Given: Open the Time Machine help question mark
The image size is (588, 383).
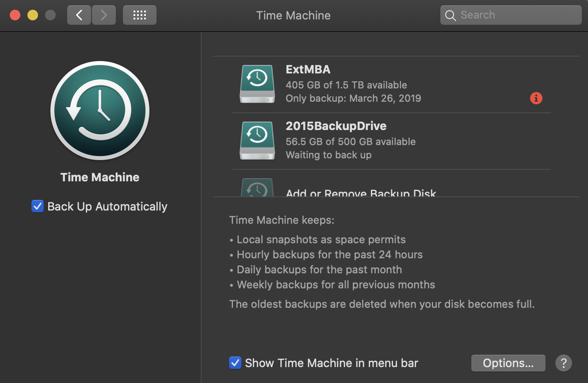Looking at the screenshot, I should coord(564,363).
